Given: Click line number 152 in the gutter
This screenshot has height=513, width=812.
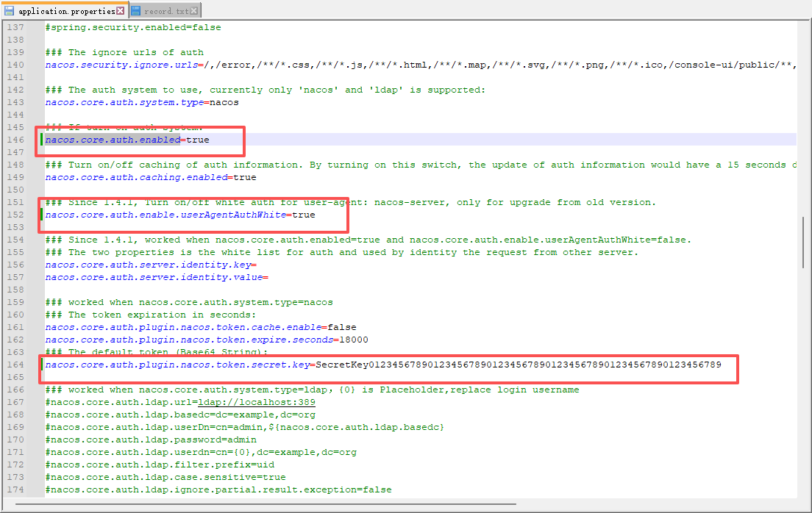Looking at the screenshot, I should point(15,215).
